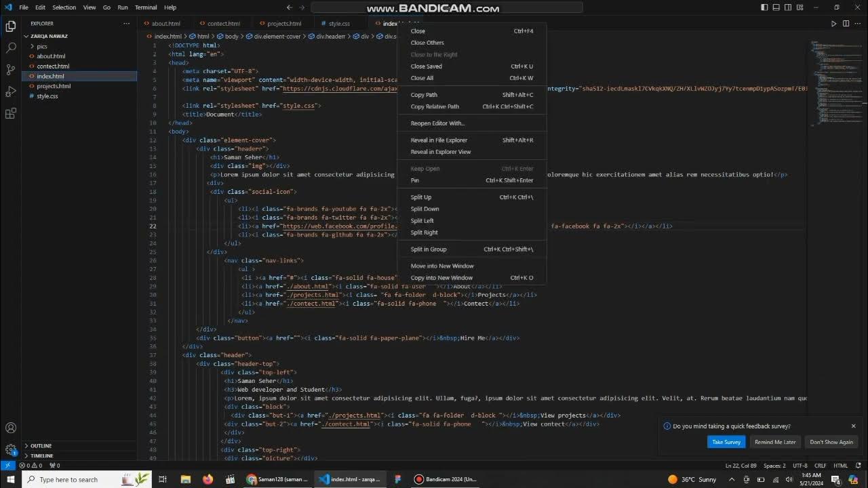Choose Pin from the context menu
Screen dimensions: 868x488
click(x=471, y=180)
